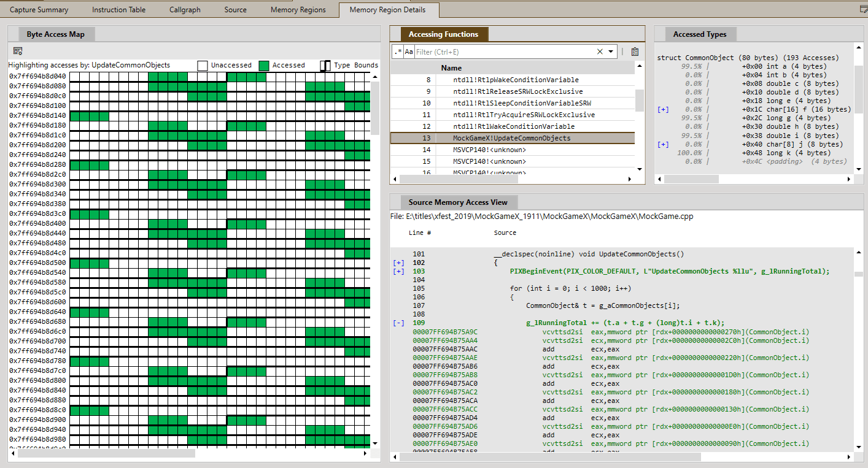The width and height of the screenshot is (868, 468).
Task: Click the copy-to-clipboard icon in Accessing Functions
Action: (x=635, y=52)
